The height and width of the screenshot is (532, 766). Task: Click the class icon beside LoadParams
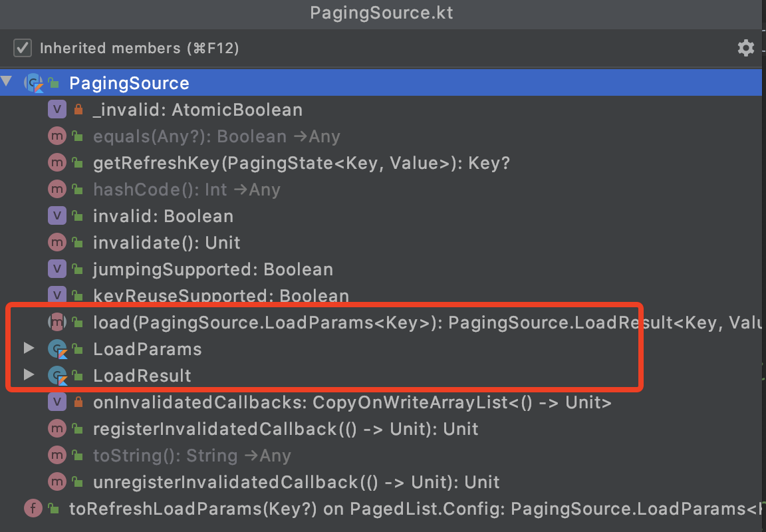(57, 348)
